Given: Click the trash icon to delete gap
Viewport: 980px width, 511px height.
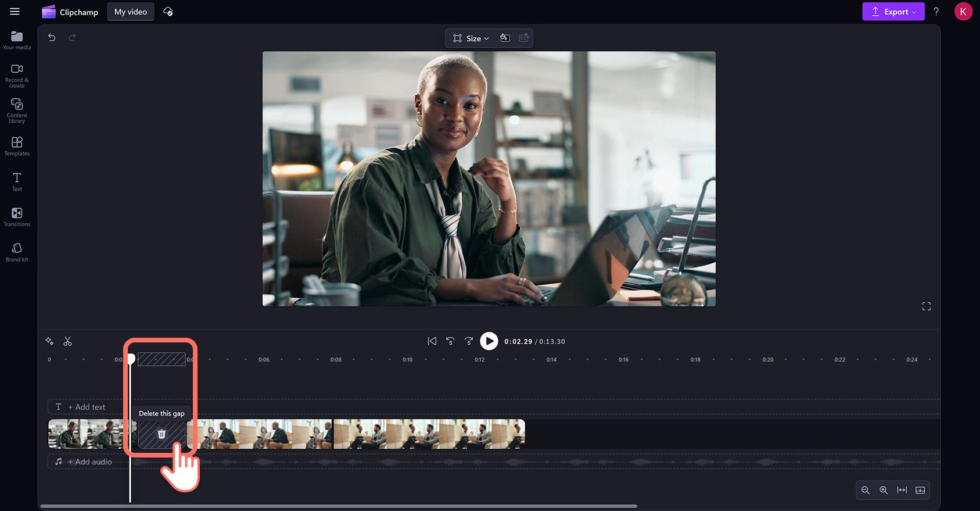Looking at the screenshot, I should coord(161,434).
